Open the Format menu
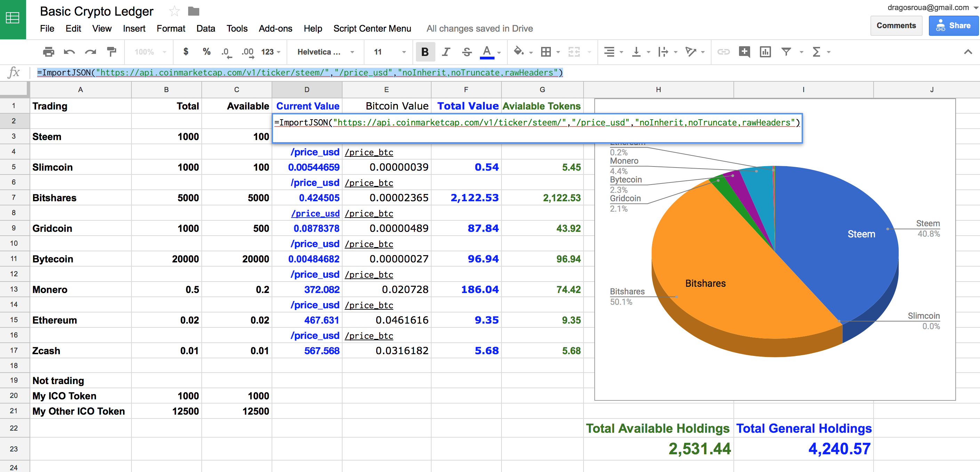980x472 pixels. tap(171, 29)
